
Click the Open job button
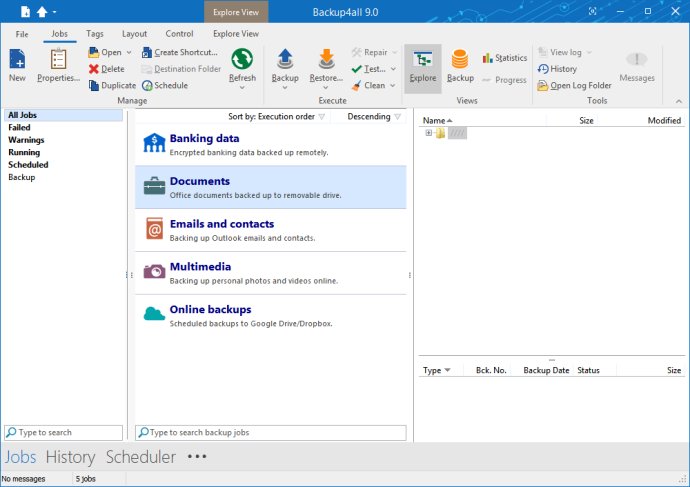(105, 52)
